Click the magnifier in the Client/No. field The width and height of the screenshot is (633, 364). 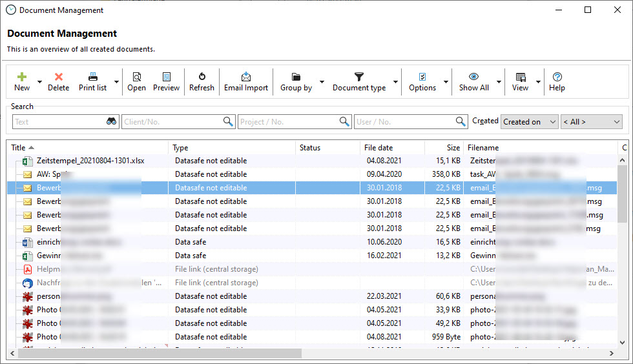coord(228,121)
